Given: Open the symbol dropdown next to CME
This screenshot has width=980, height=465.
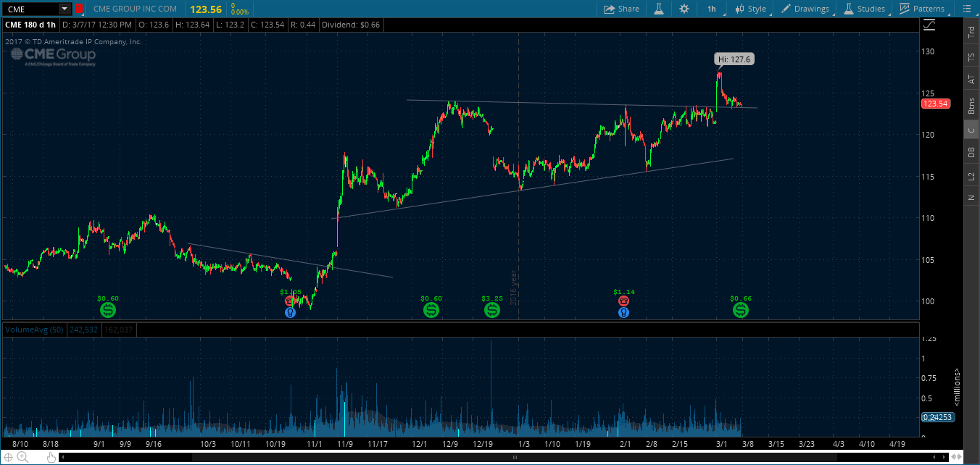Looking at the screenshot, I should pyautogui.click(x=65, y=9).
